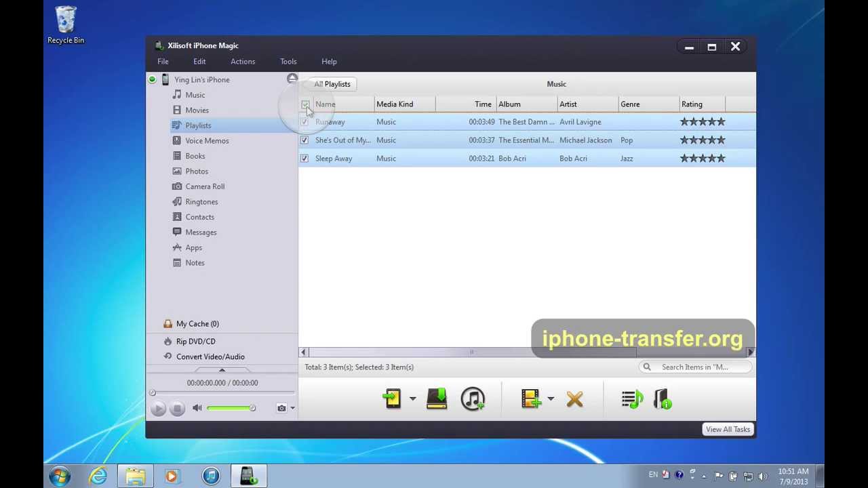Click the playback progress slider handle
The height and width of the screenshot is (488, 868).
(x=153, y=393)
